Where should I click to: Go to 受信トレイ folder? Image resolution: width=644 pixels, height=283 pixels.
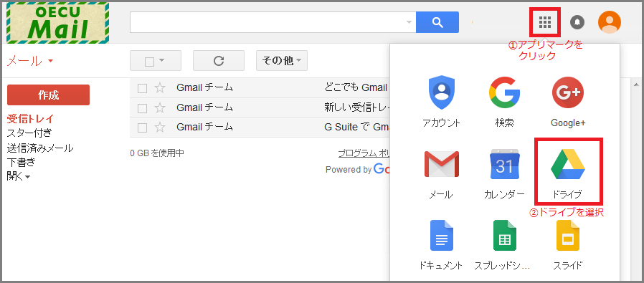pyautogui.click(x=30, y=120)
